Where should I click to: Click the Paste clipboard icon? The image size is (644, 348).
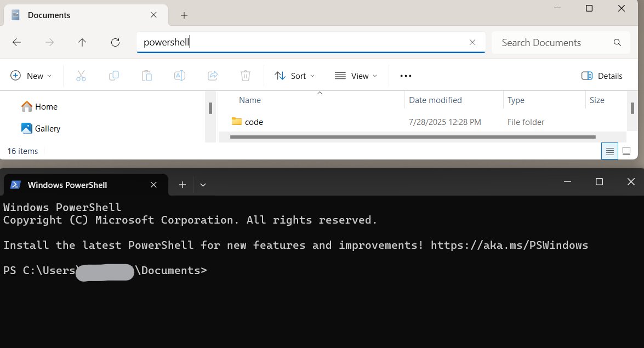point(147,76)
